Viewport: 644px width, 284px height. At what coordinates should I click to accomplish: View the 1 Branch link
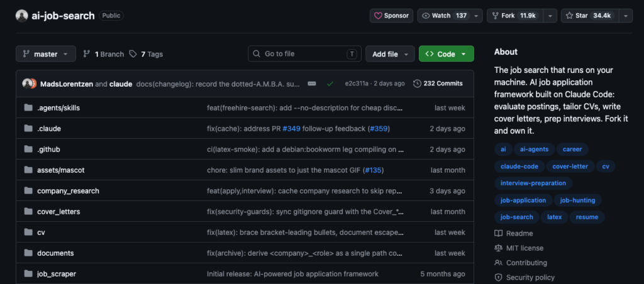pos(104,54)
